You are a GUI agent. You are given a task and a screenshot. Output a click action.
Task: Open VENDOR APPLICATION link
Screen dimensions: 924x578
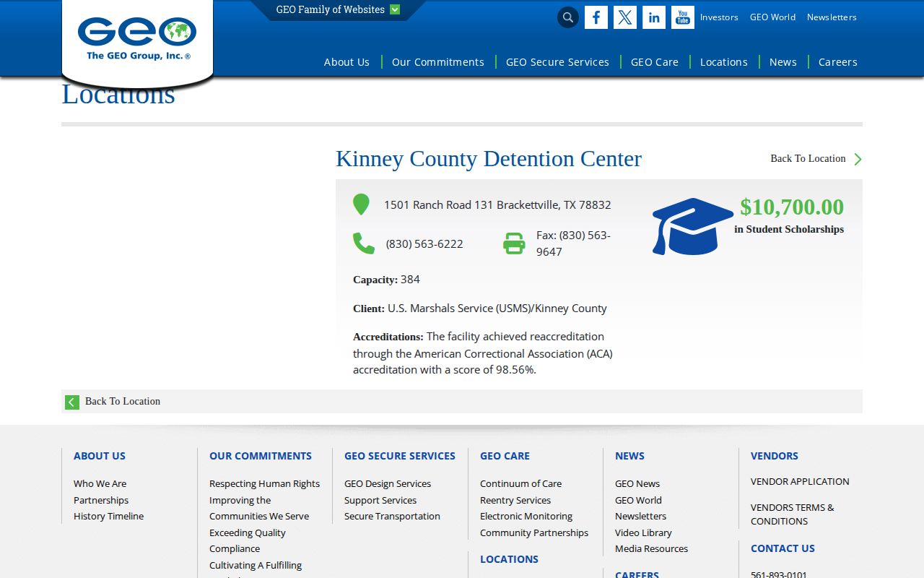click(x=800, y=482)
